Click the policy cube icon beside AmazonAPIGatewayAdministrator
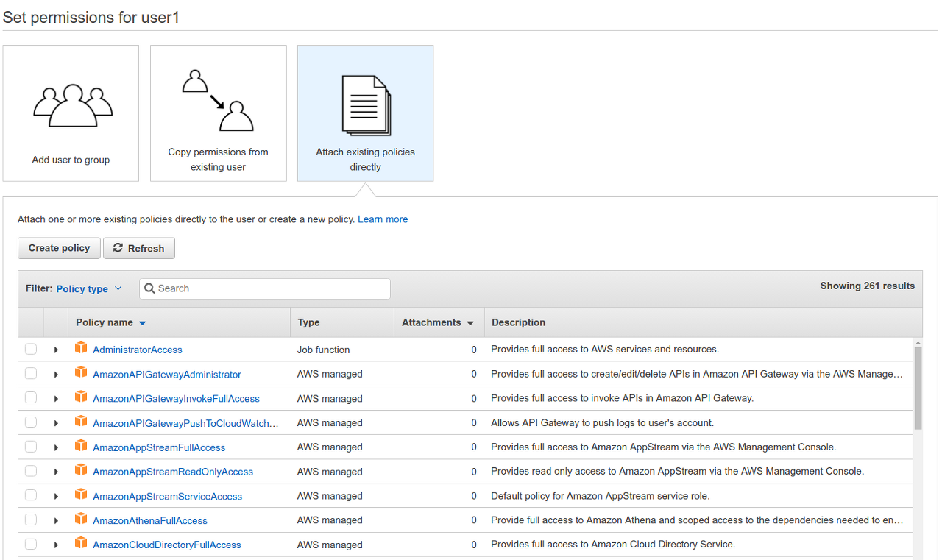The height and width of the screenshot is (560, 942). click(x=81, y=372)
